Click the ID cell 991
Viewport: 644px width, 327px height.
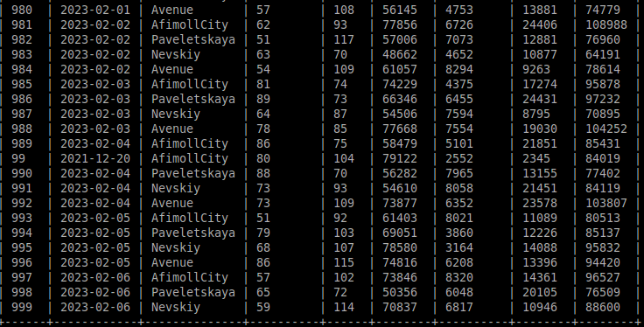(22, 188)
